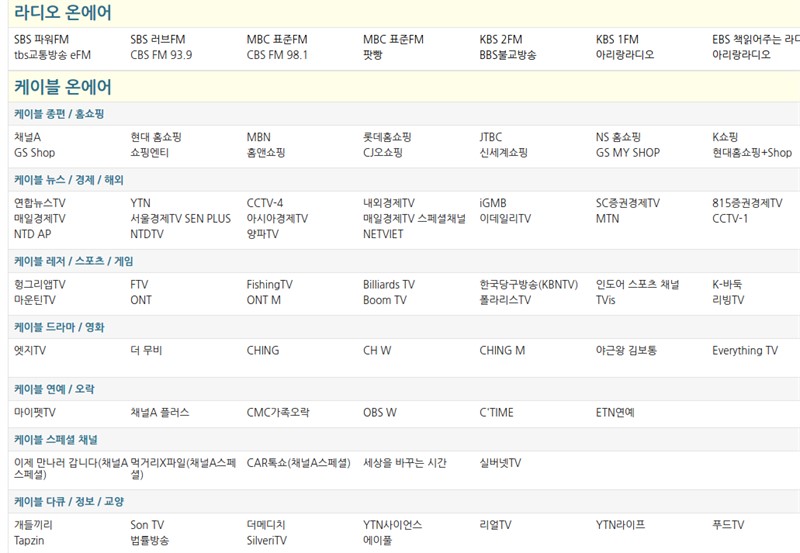This screenshot has width=800, height=553.
Task: Open 마운틴TV channel
Action: [35, 299]
